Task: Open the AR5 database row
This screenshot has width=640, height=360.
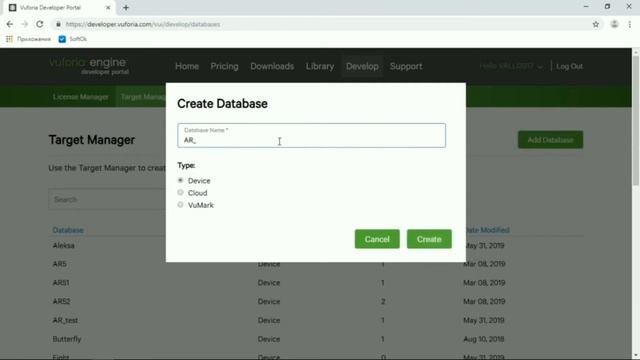Action: click(59, 264)
